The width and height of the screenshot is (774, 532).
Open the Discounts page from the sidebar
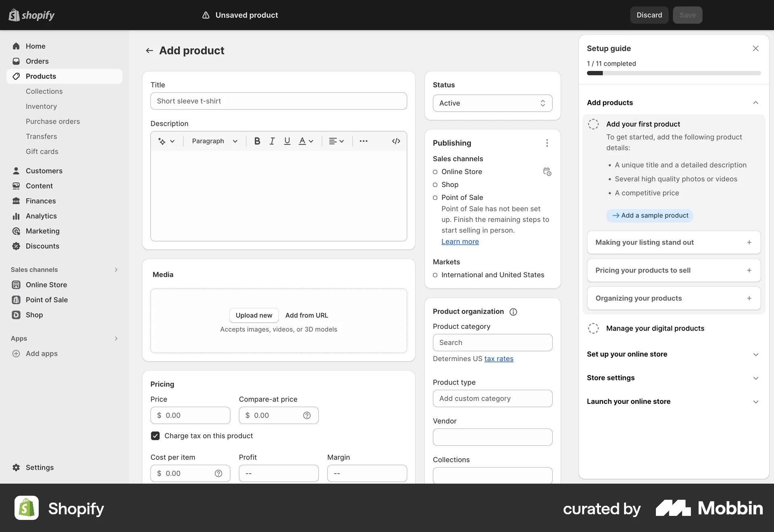coord(42,246)
